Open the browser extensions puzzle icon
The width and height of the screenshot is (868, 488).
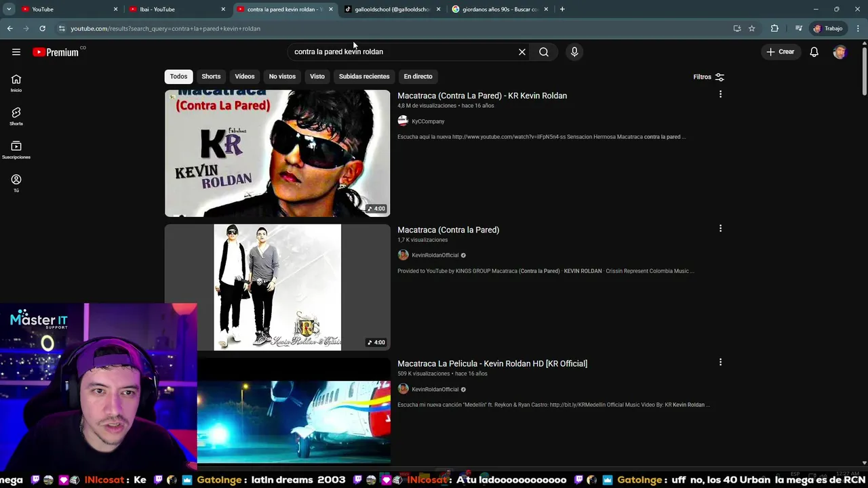point(774,28)
